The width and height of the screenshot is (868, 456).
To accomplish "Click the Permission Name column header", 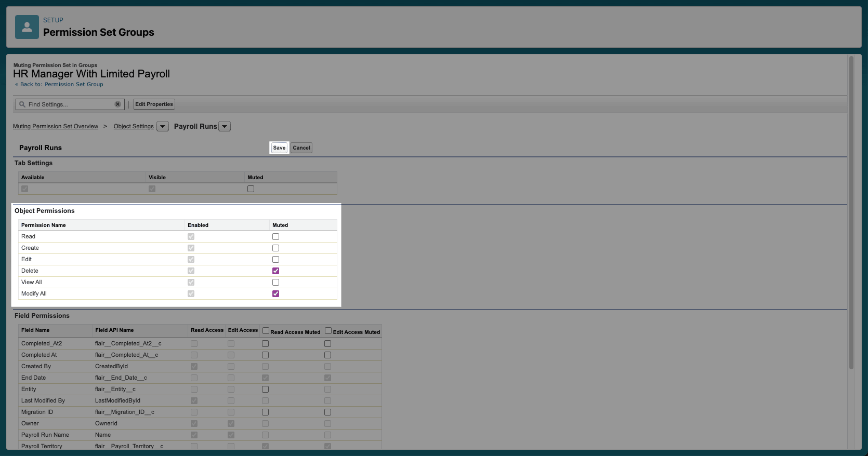I will tap(44, 225).
